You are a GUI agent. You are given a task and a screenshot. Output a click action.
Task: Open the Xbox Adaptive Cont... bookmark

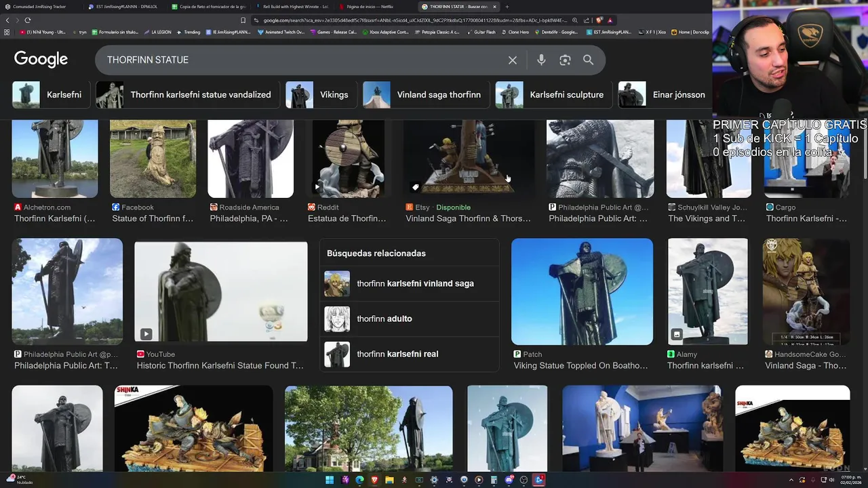tap(385, 32)
